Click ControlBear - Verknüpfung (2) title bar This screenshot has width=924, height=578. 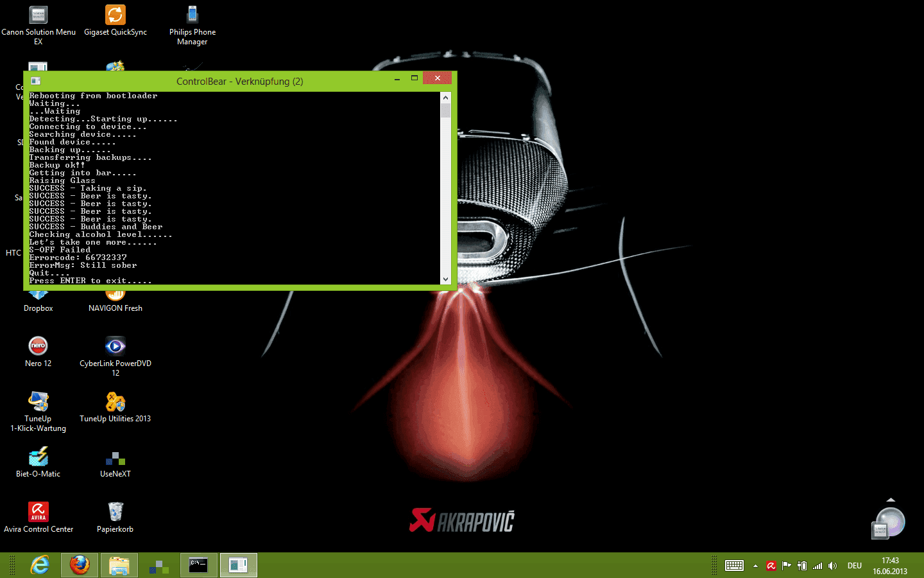pos(240,82)
